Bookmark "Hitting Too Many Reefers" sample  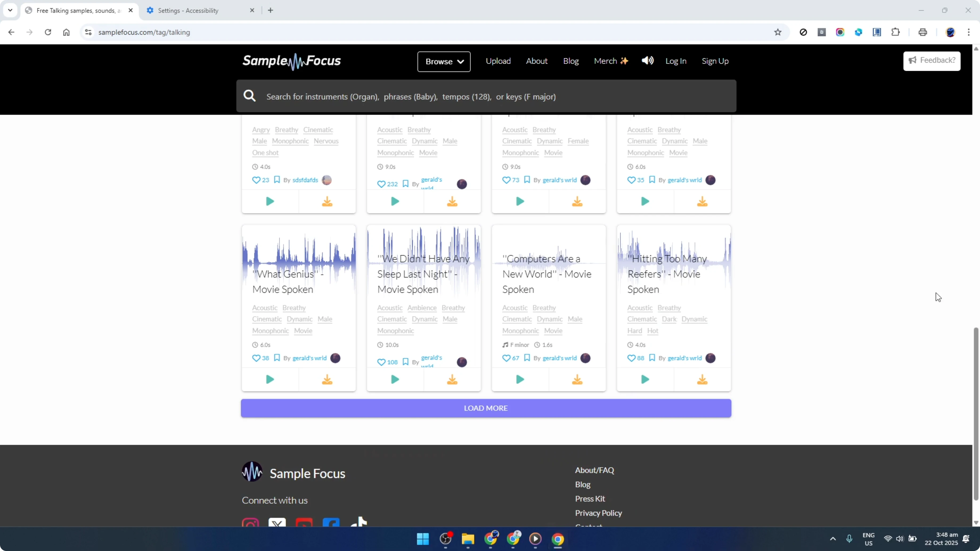(652, 358)
